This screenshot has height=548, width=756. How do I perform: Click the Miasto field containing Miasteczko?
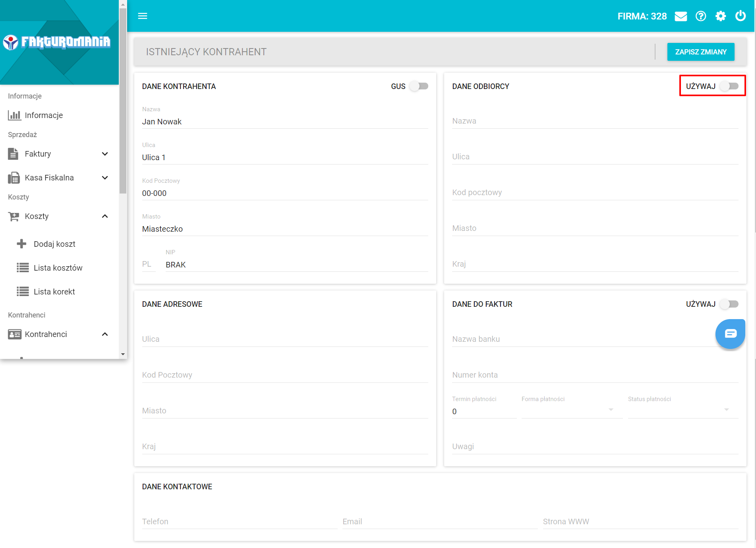click(x=285, y=229)
